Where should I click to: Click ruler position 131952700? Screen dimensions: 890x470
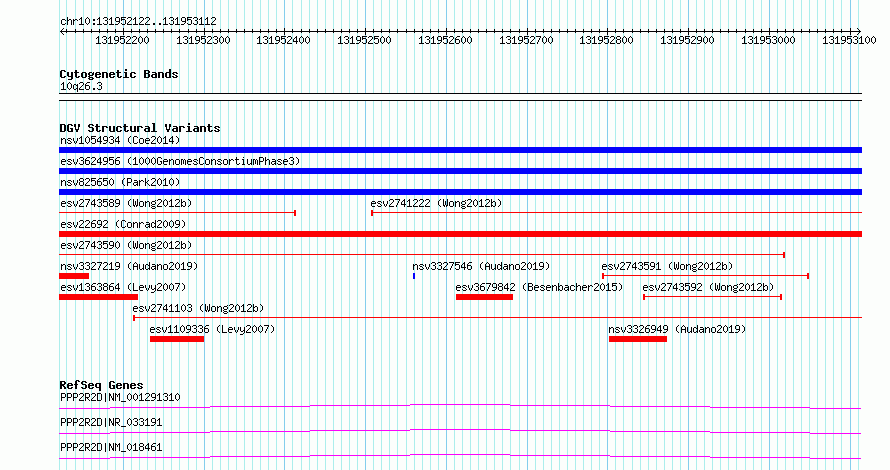click(x=526, y=40)
